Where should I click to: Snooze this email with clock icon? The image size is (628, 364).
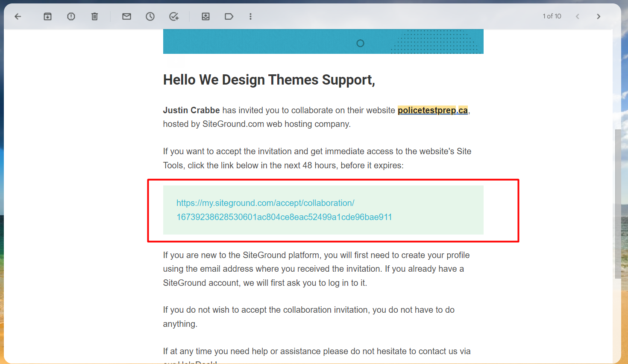pos(150,17)
